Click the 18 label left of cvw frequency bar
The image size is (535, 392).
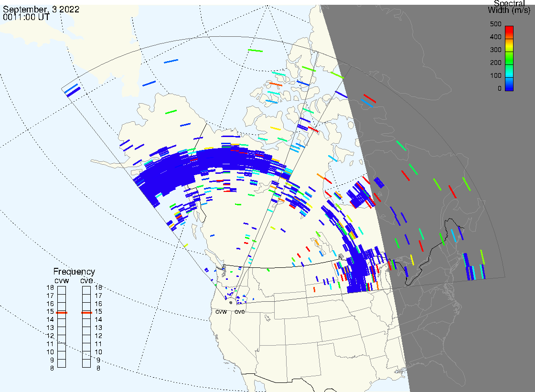tap(50, 288)
